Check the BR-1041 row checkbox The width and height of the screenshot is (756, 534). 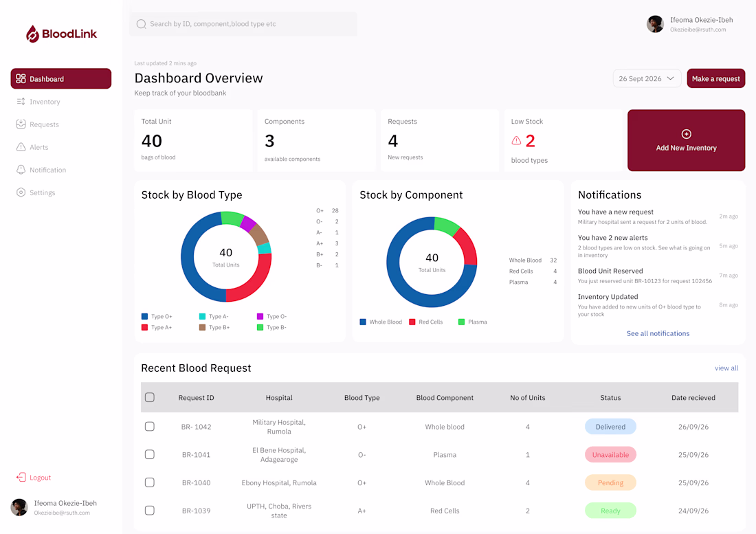click(x=150, y=454)
